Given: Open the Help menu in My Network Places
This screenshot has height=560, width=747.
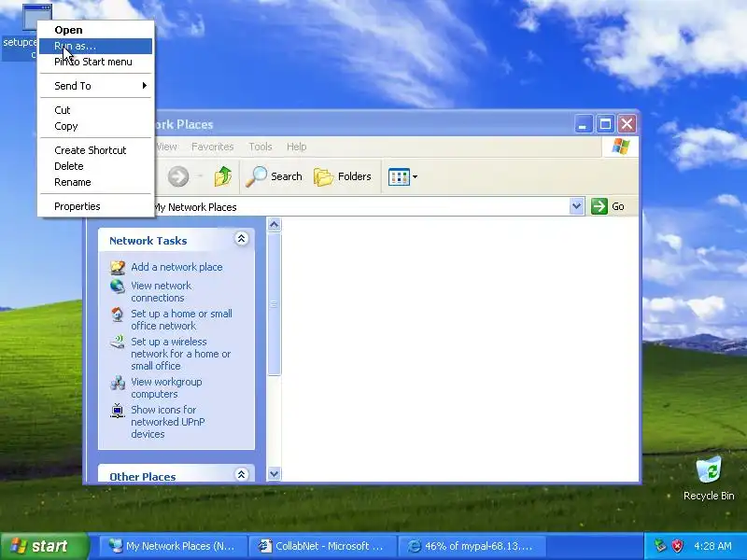Looking at the screenshot, I should 296,147.
